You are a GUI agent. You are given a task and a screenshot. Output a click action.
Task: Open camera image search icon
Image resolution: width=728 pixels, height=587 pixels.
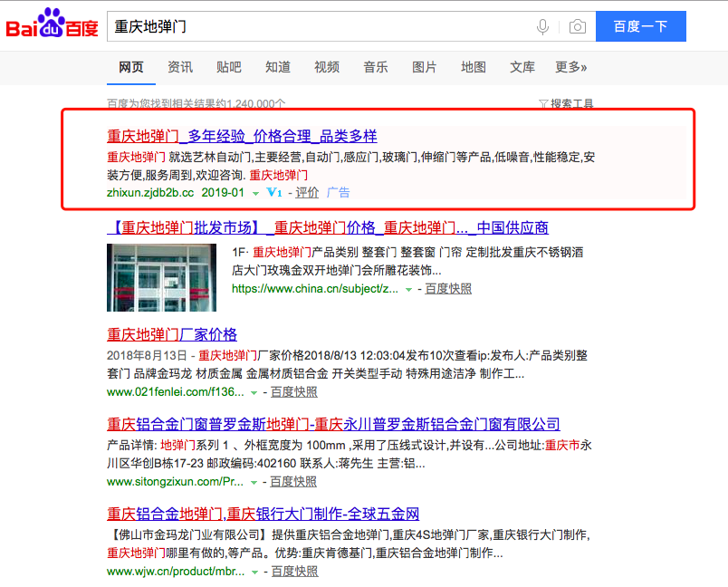click(577, 26)
